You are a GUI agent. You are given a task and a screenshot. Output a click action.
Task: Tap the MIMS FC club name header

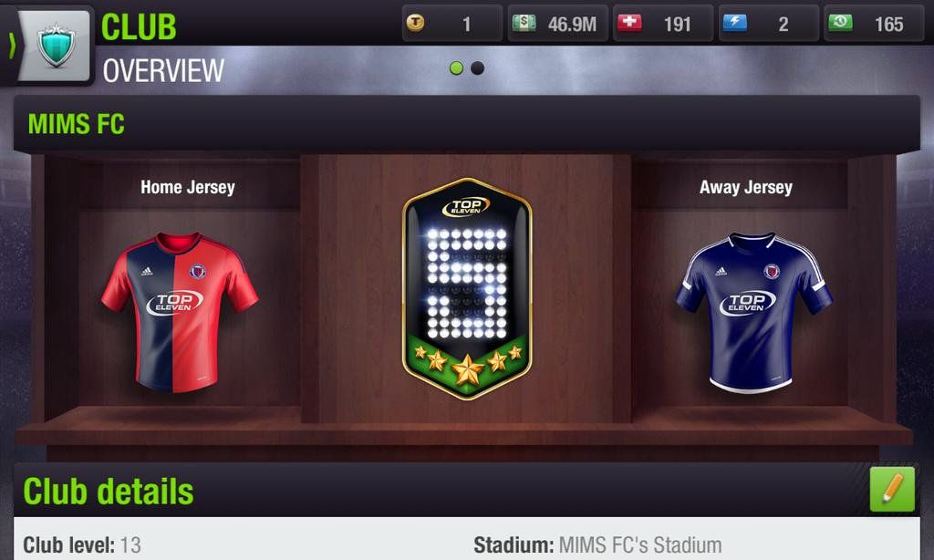tap(77, 124)
